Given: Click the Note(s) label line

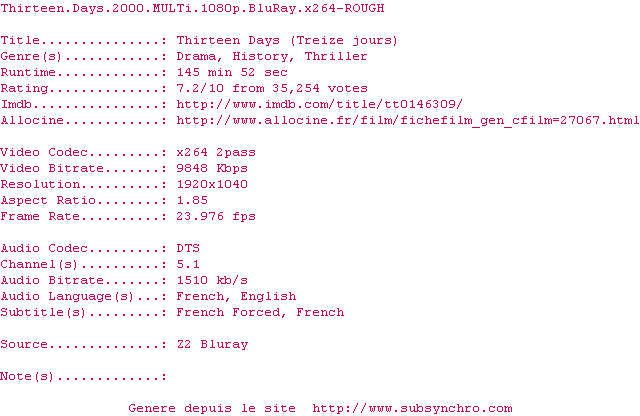Looking at the screenshot, I should pyautogui.click(x=84, y=376).
